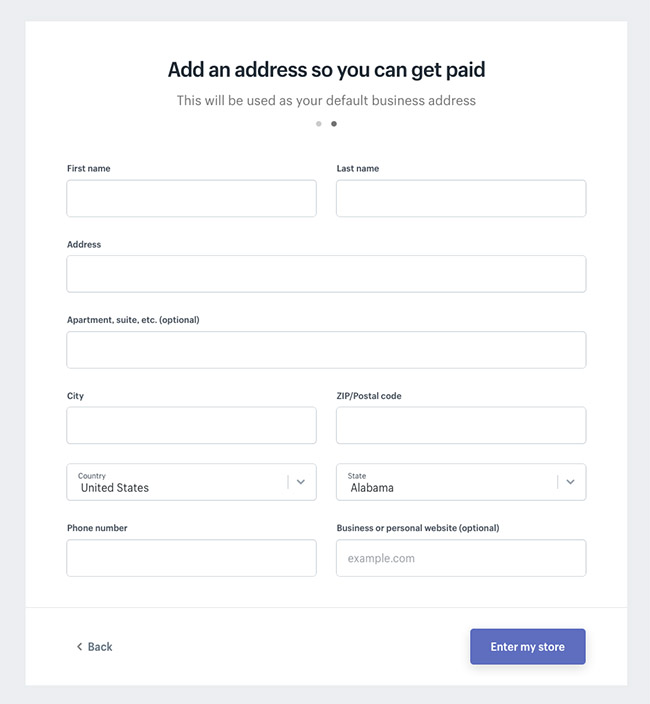Click the website field with example.com placeholder
This screenshot has height=704, width=650.
[461, 558]
